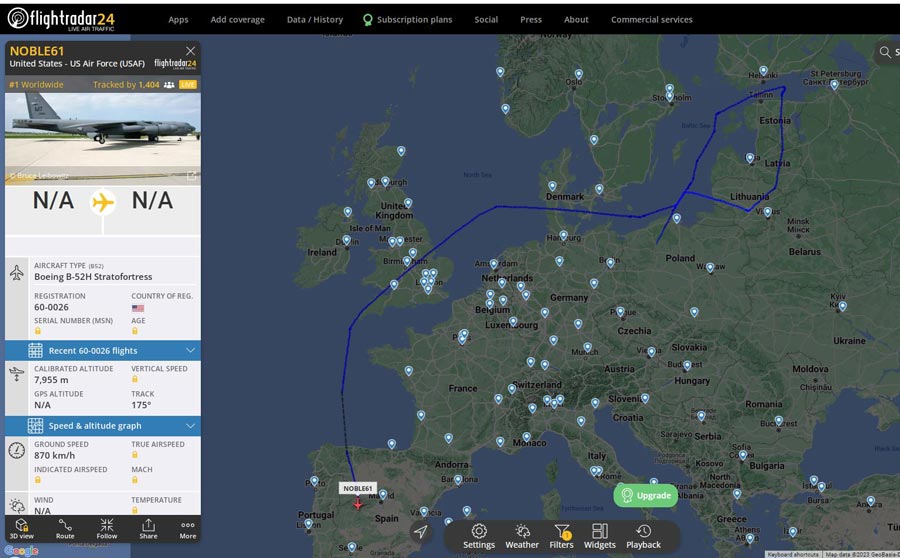Click the yellow plane progress icon

pyautogui.click(x=103, y=202)
